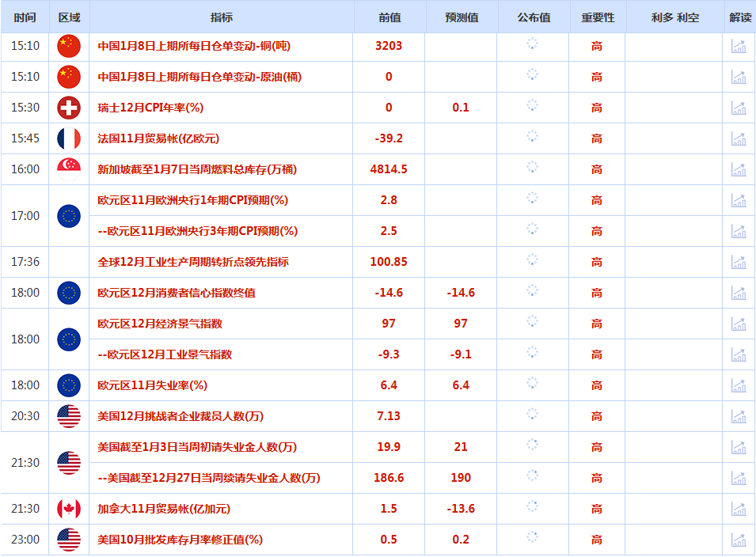
Task: Open 美国10月批发库存月率修正值 indicator
Action: [x=180, y=540]
